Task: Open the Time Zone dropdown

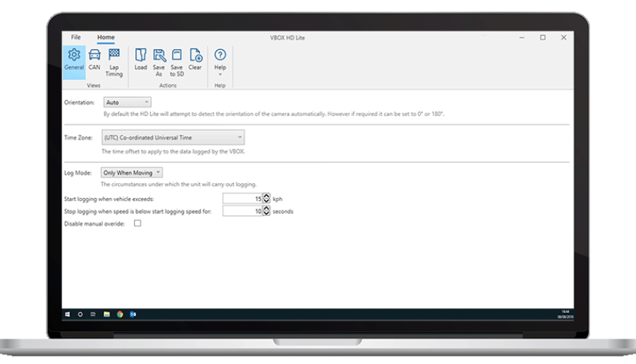Action: 173,138
